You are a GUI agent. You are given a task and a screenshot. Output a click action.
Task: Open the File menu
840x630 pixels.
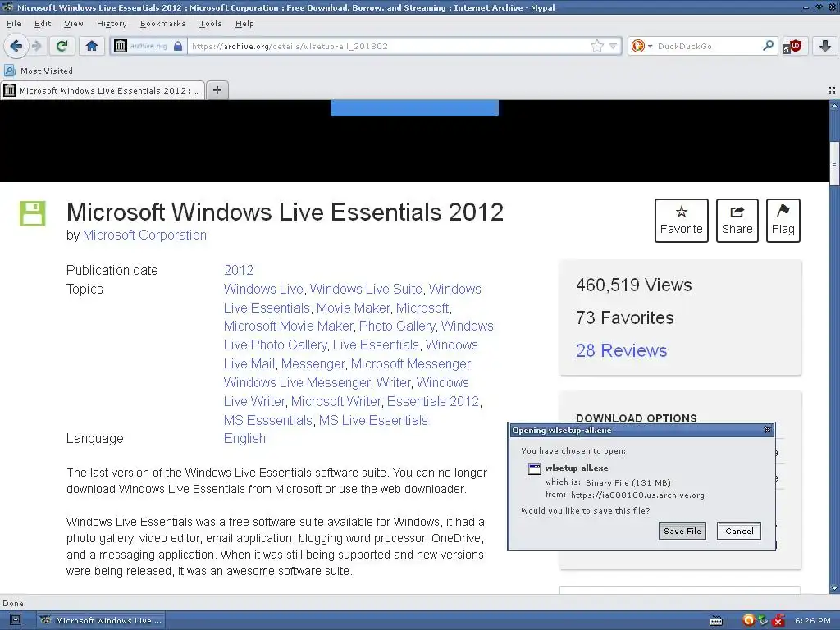[13, 24]
